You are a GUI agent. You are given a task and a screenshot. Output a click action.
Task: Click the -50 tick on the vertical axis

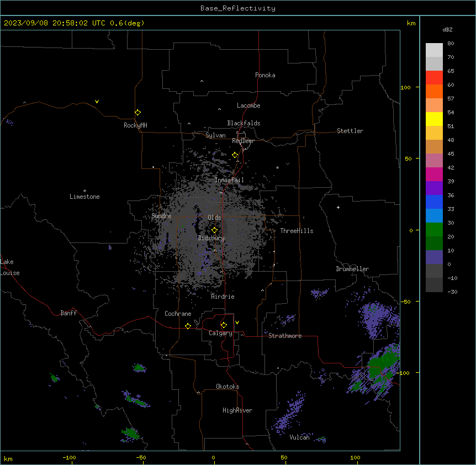click(x=405, y=302)
